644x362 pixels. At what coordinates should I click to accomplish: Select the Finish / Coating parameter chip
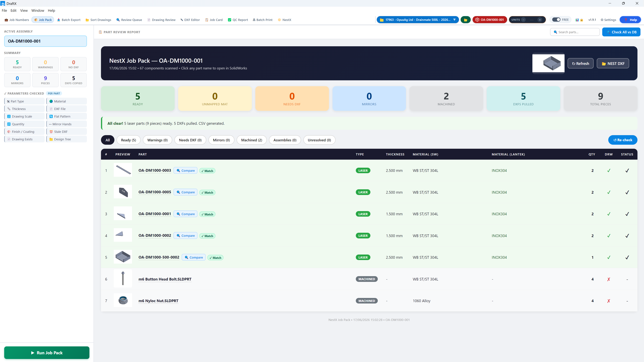click(x=24, y=132)
